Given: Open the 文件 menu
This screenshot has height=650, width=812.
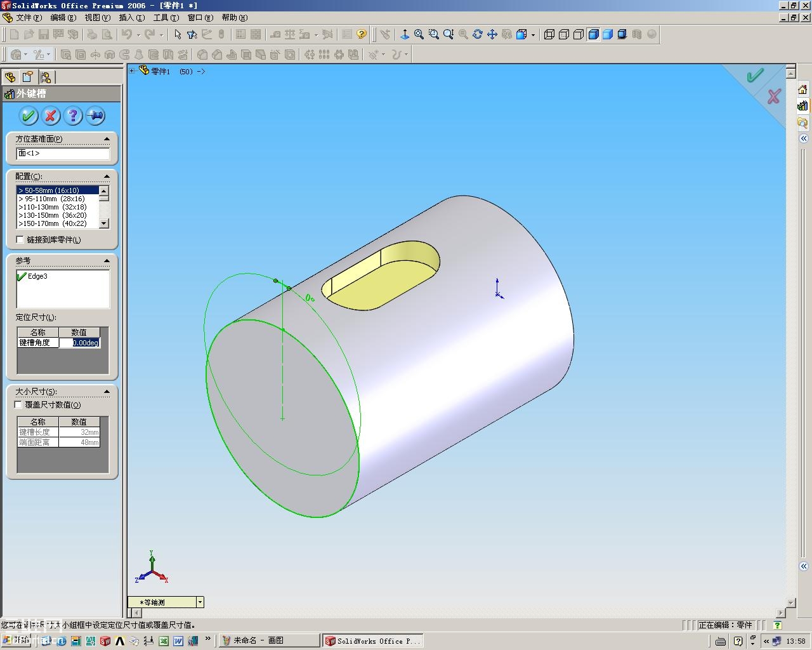Looking at the screenshot, I should (x=29, y=18).
